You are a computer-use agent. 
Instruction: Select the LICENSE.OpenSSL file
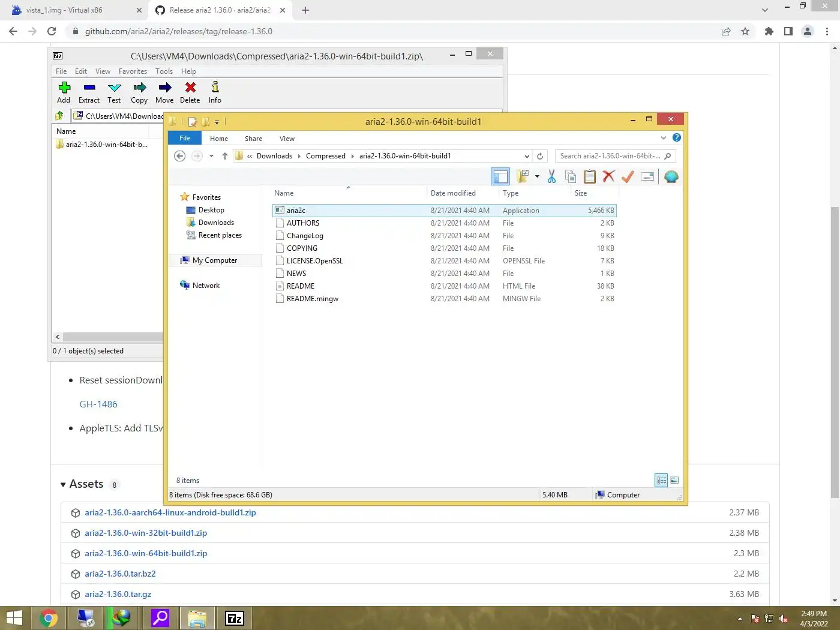(444, 261)
